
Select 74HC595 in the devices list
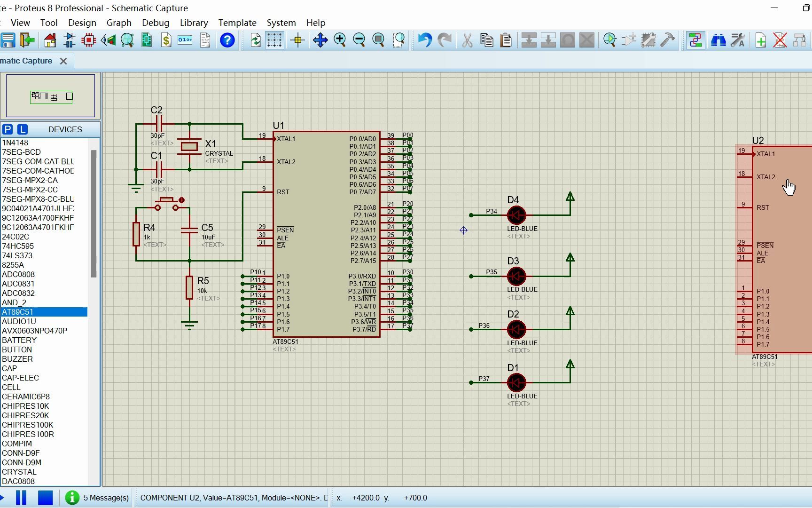pos(44,246)
